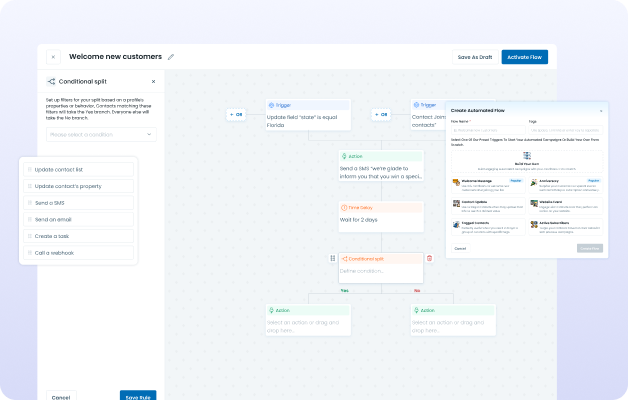Open the Tags field in Create Automated Flow

pyautogui.click(x=566, y=129)
